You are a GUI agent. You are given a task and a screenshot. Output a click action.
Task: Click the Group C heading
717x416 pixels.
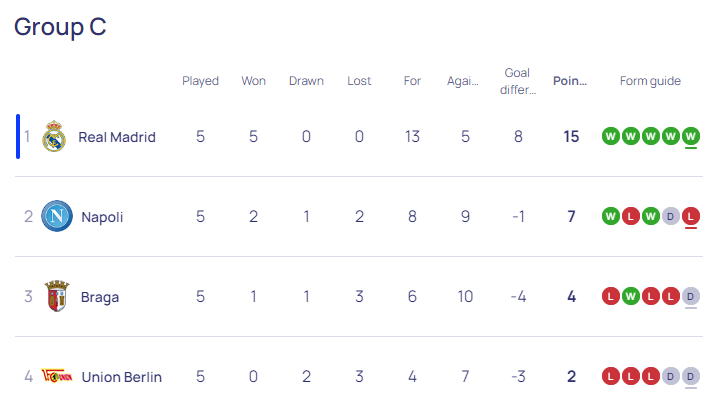click(x=60, y=27)
